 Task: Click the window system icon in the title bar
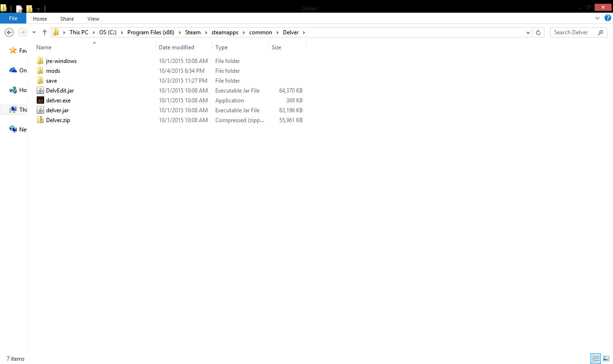pyautogui.click(x=4, y=8)
